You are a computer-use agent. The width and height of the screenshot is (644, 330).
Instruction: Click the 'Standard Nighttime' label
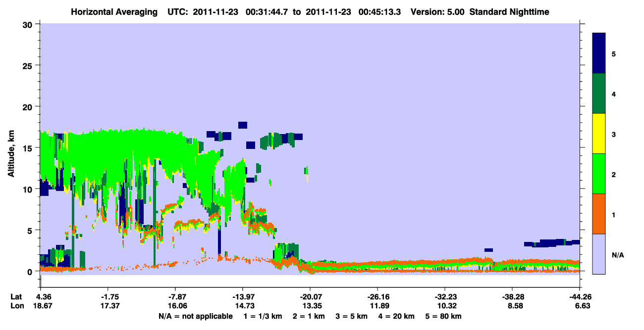point(509,12)
